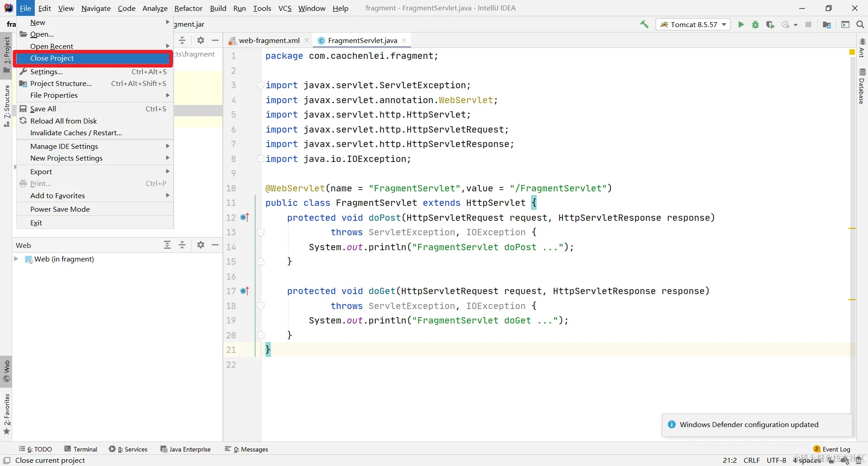Click the greyed-out Stop square icon
This screenshot has height=466, width=868.
coord(808,24)
